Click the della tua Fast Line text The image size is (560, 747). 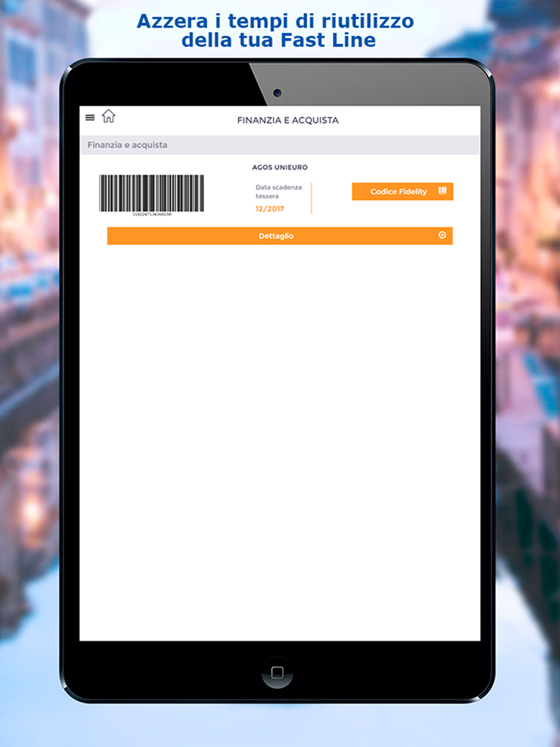tap(278, 40)
